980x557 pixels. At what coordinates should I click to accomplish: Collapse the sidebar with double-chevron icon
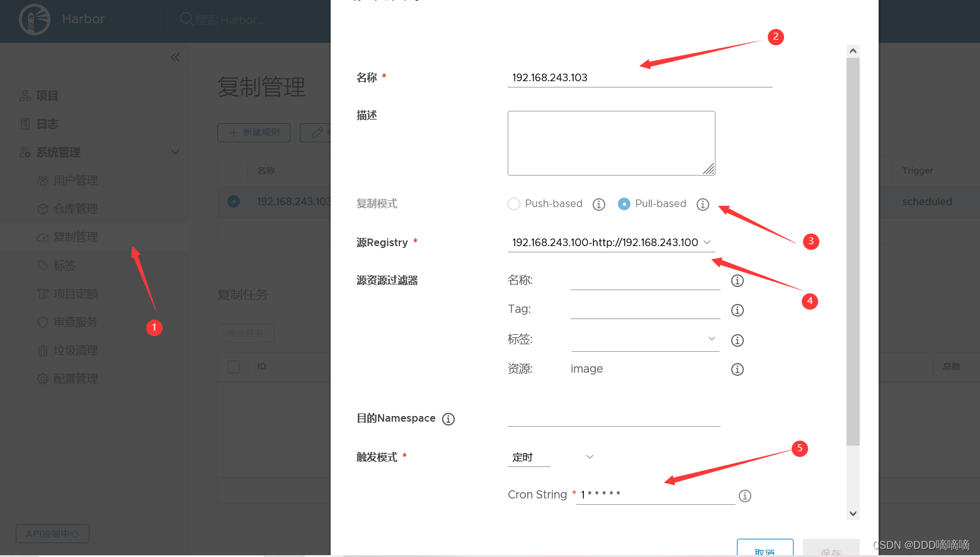coord(175,57)
